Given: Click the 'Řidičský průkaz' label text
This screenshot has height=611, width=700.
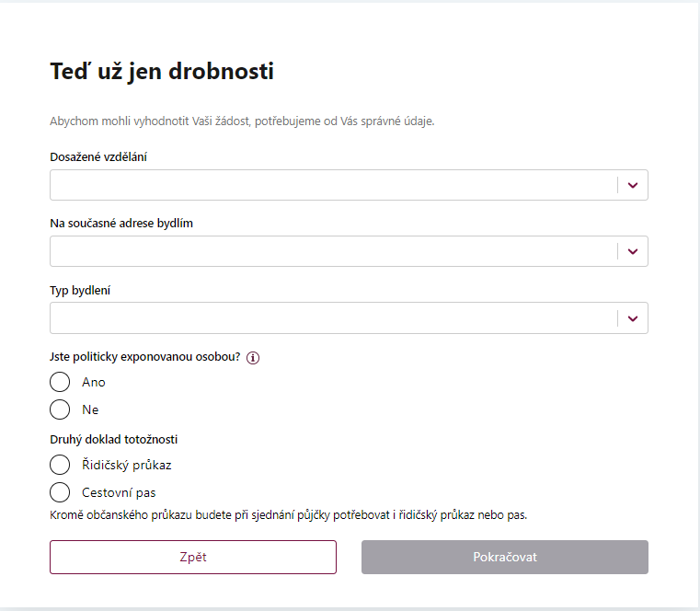Looking at the screenshot, I should click(x=126, y=466).
